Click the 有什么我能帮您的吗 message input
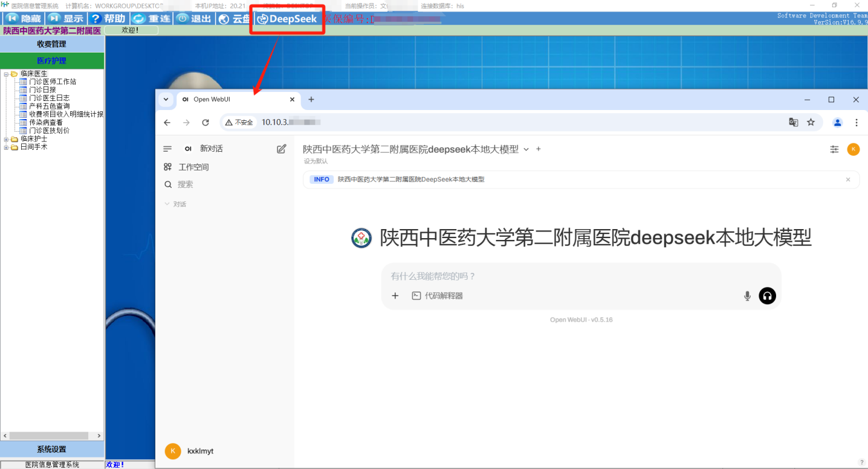This screenshot has width=868, height=469. 580,276
